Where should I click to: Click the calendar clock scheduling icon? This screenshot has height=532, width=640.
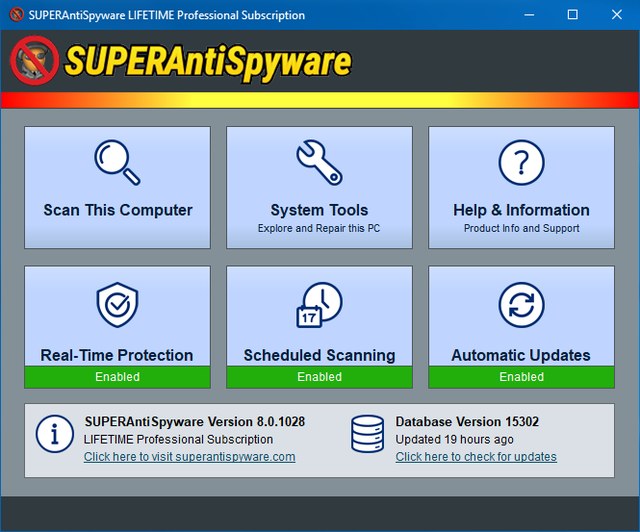pos(319,306)
